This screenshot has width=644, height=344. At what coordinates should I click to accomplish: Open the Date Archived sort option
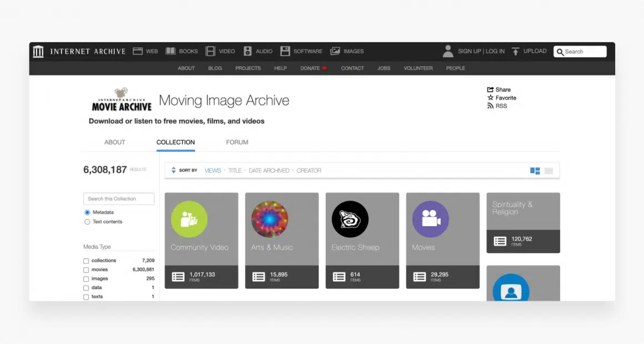(269, 171)
